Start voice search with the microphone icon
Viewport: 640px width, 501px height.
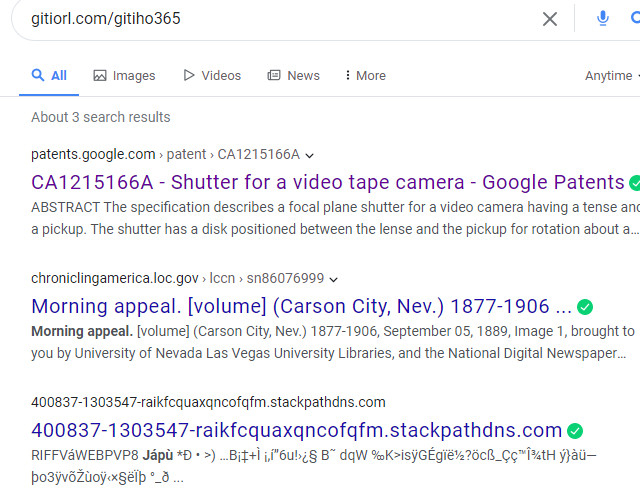point(602,18)
